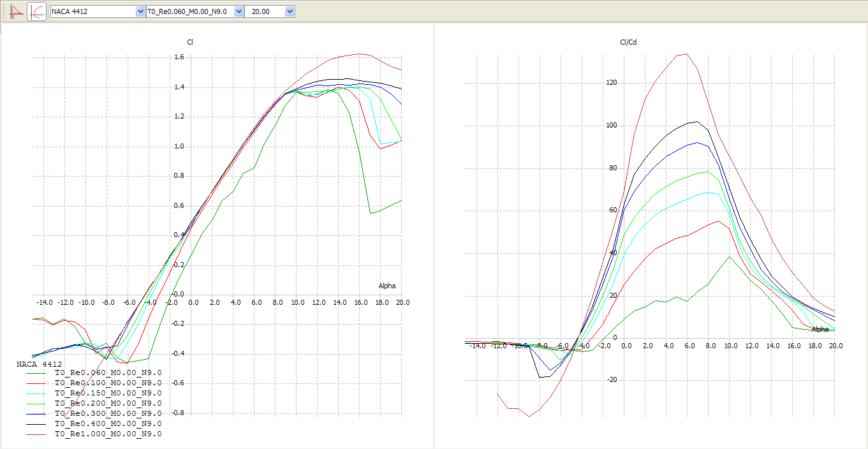Click the toolbar drag handle grip
868x449 pixels.
point(4,11)
